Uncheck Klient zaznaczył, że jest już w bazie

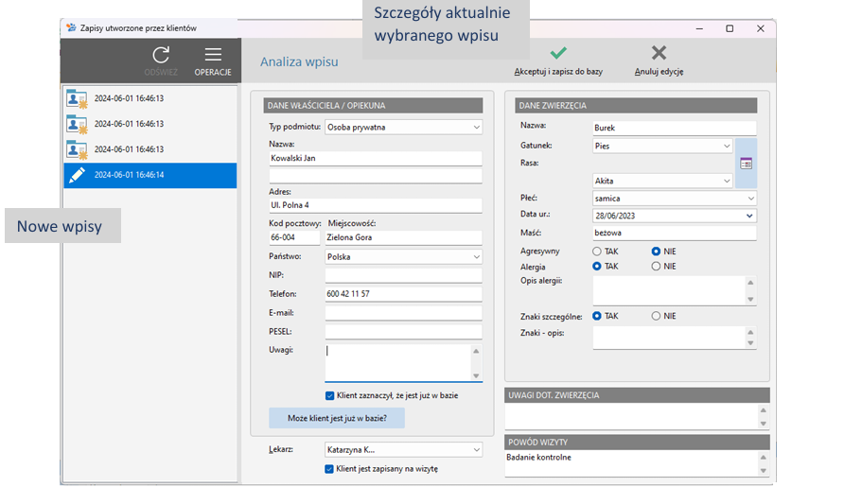[x=330, y=395]
